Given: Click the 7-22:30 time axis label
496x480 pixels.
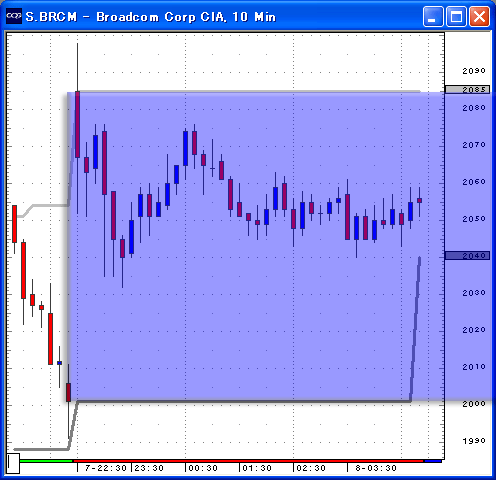Looking at the screenshot, I should pos(106,468).
